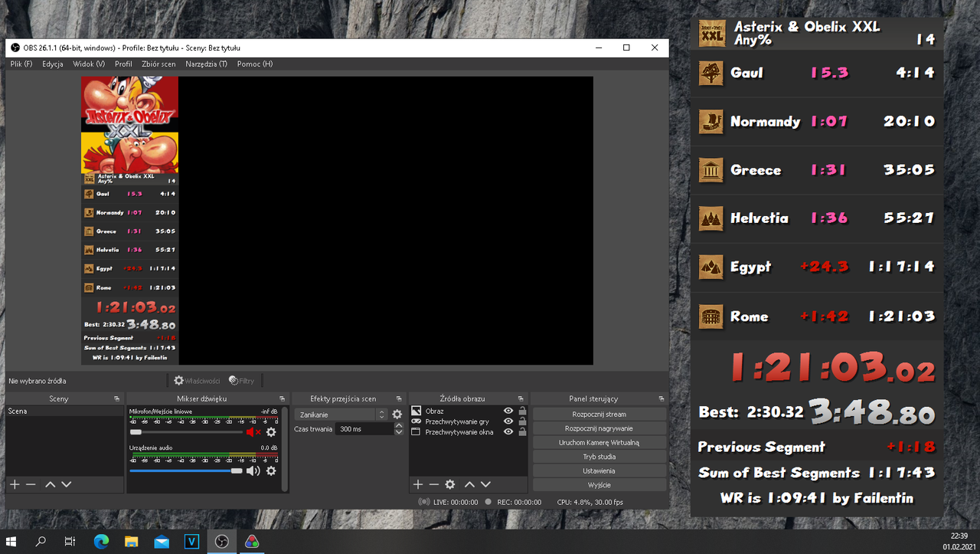Toggle lock on Przechwytywanie okna source
Screen dimensions: 980x554
[522, 432]
